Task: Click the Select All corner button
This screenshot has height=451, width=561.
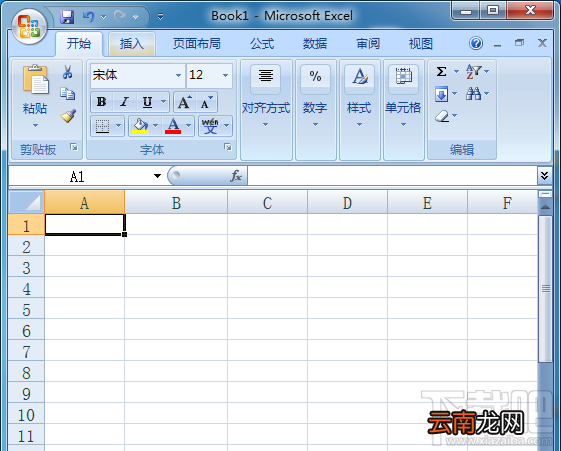Action: coord(26,202)
